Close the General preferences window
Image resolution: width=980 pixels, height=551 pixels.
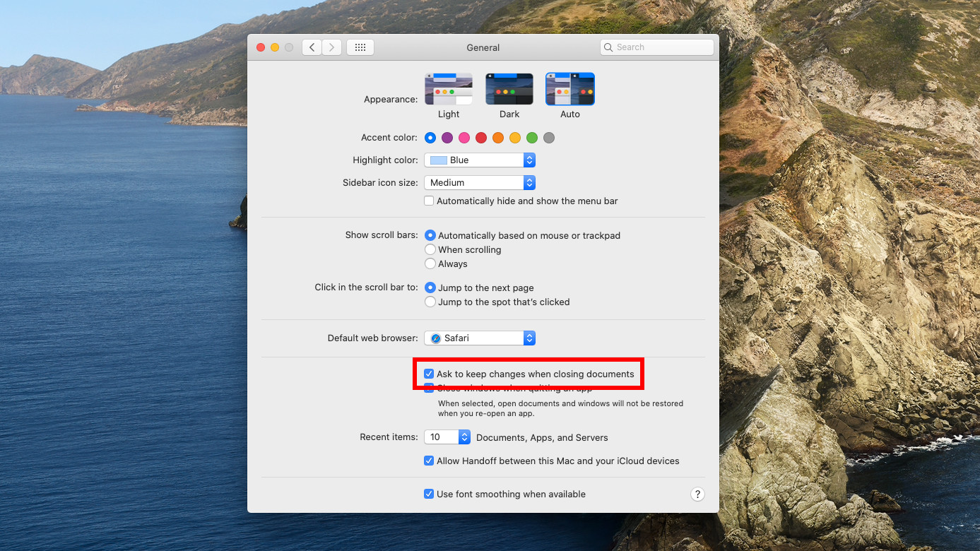point(261,47)
